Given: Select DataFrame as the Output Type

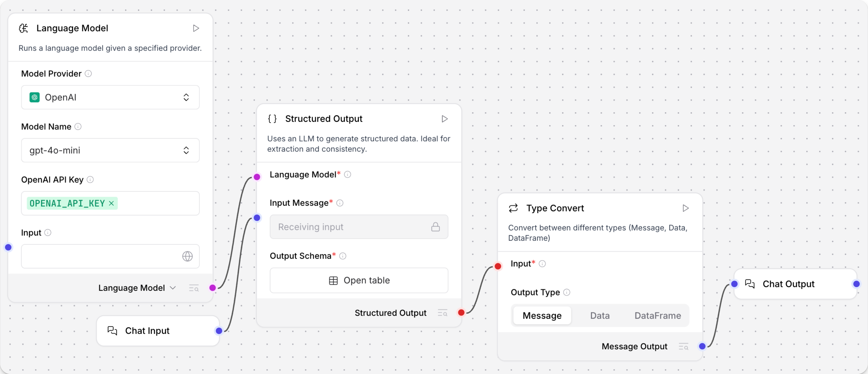Looking at the screenshot, I should (657, 315).
